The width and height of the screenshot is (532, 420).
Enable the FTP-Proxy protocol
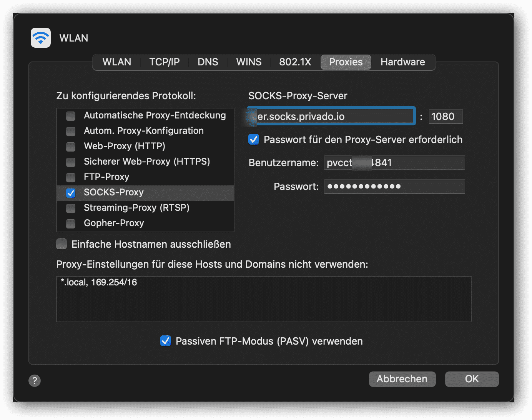[x=70, y=177]
